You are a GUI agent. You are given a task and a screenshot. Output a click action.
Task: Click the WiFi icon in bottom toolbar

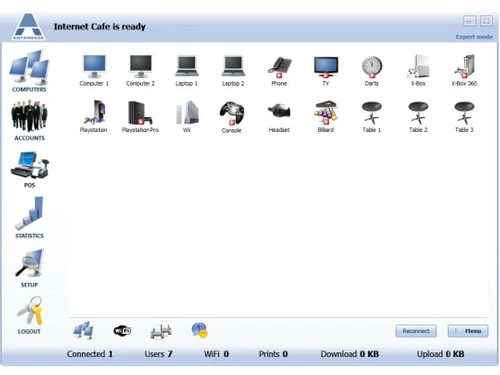click(122, 330)
